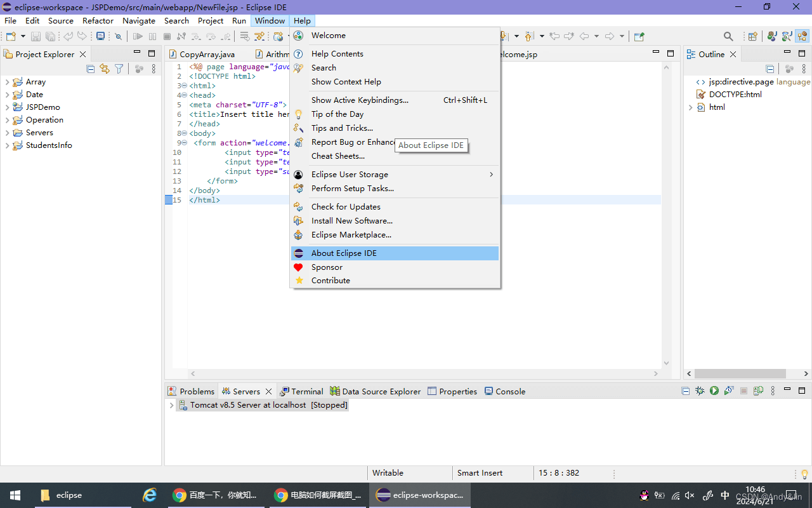This screenshot has width=812, height=508.
Task: Open the Window menu
Action: pyautogui.click(x=270, y=21)
